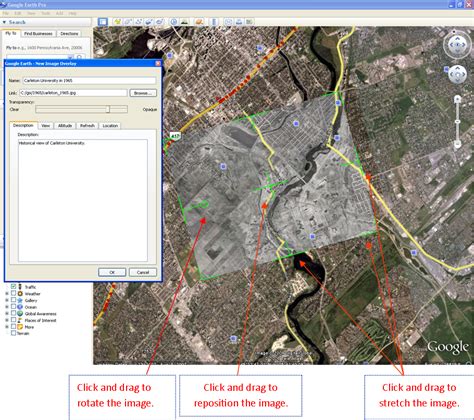
Task: Expand the Places of Interest tree node
Action: (7, 320)
